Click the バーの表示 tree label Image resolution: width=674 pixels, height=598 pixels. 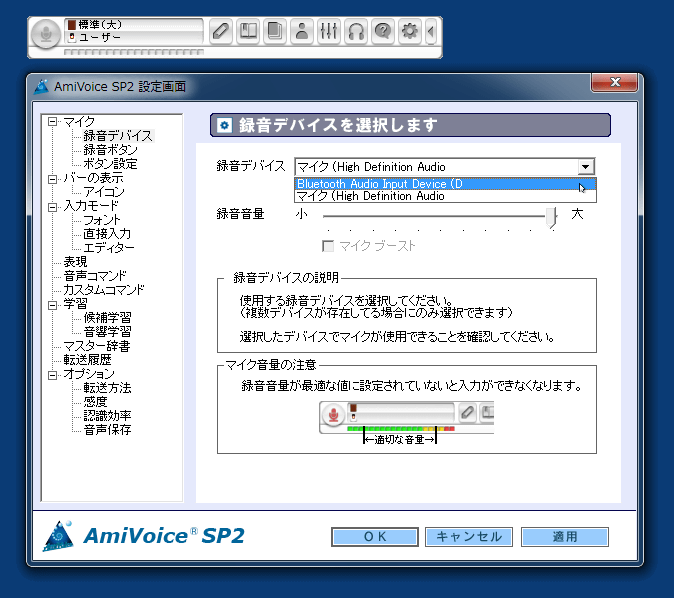pos(93,178)
